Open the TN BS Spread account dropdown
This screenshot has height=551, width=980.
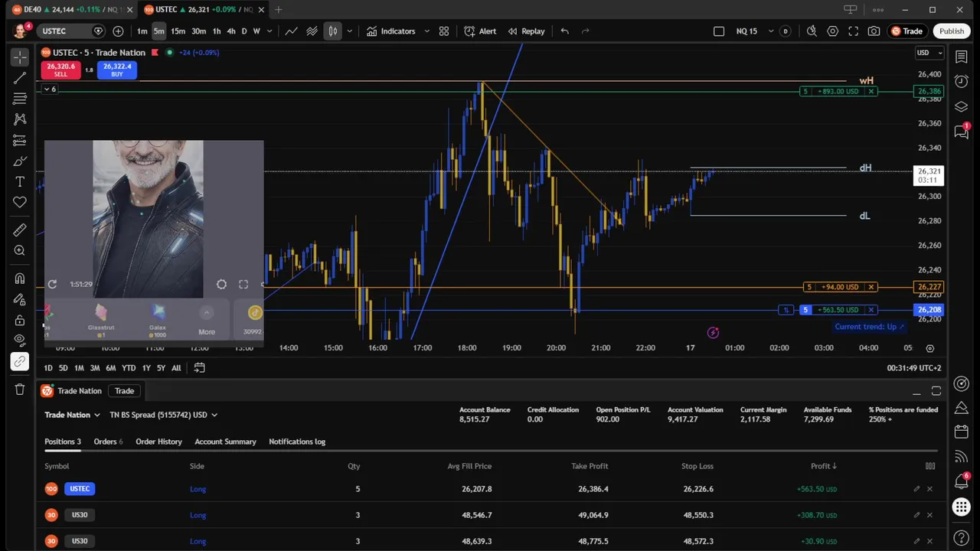click(163, 415)
